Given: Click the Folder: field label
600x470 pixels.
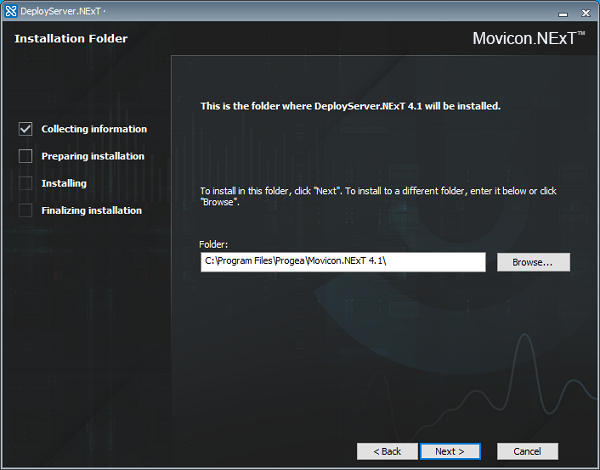Looking at the screenshot, I should pos(213,244).
